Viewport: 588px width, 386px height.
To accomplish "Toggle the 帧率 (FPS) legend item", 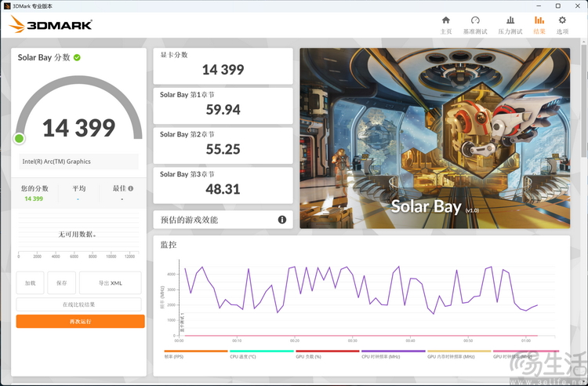I will click(196, 354).
